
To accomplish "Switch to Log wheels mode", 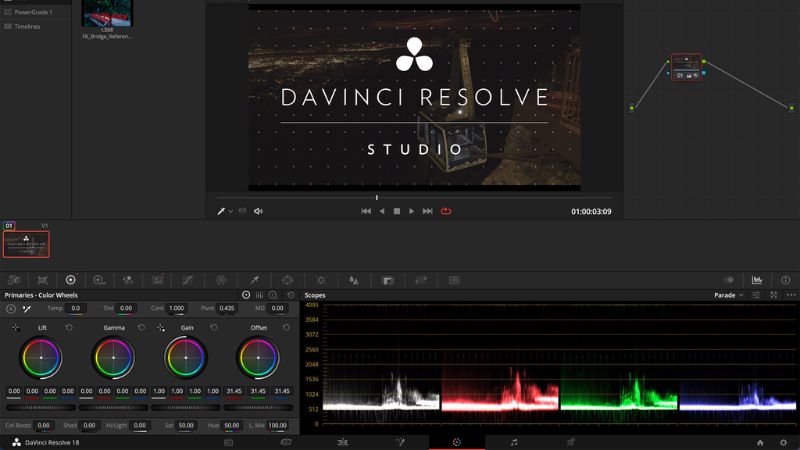I will pos(273,295).
